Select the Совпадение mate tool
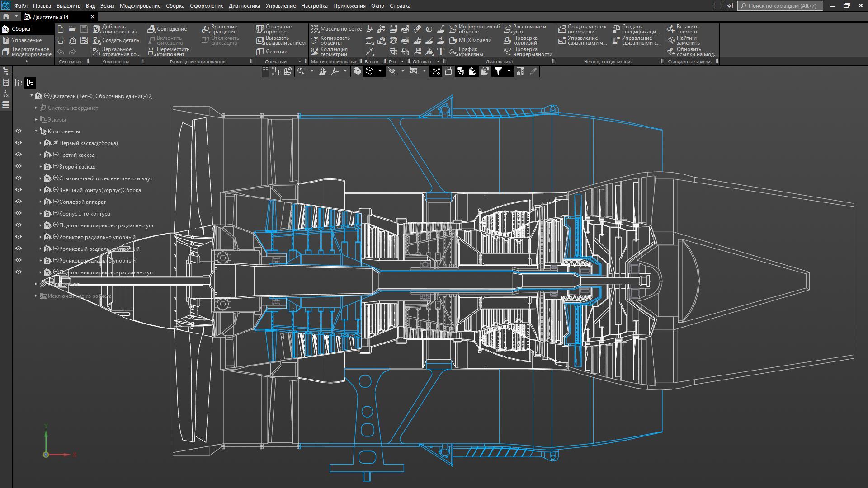The image size is (868, 488). (x=167, y=29)
